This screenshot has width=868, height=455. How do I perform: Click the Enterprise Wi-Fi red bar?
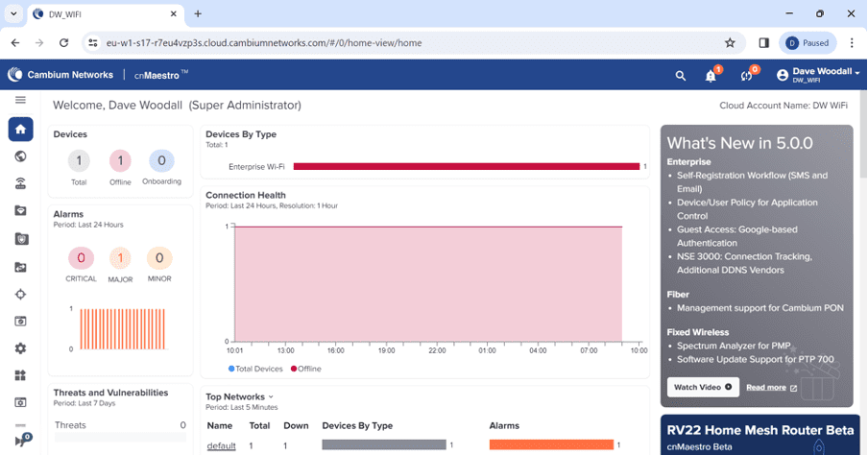[466, 167]
